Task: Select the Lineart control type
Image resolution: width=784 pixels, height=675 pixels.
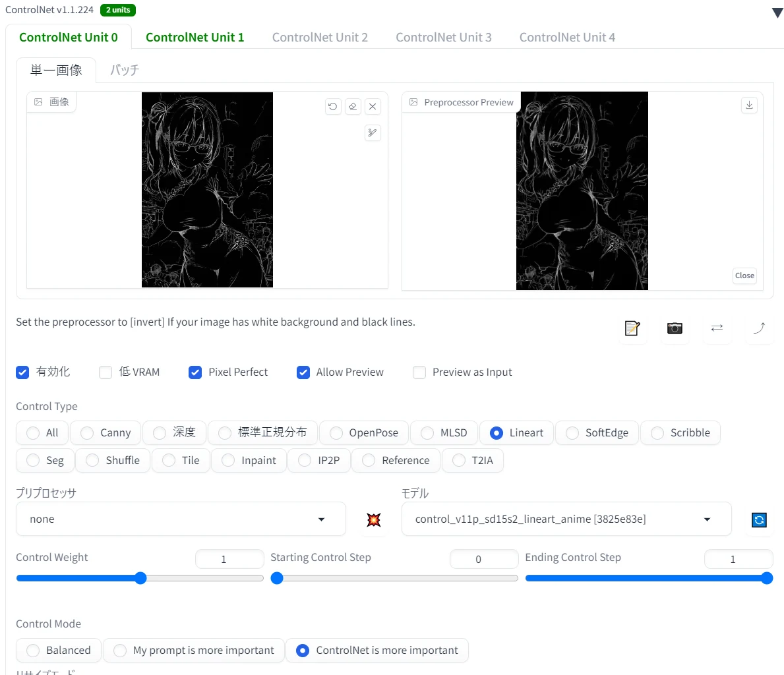Action: [516, 433]
